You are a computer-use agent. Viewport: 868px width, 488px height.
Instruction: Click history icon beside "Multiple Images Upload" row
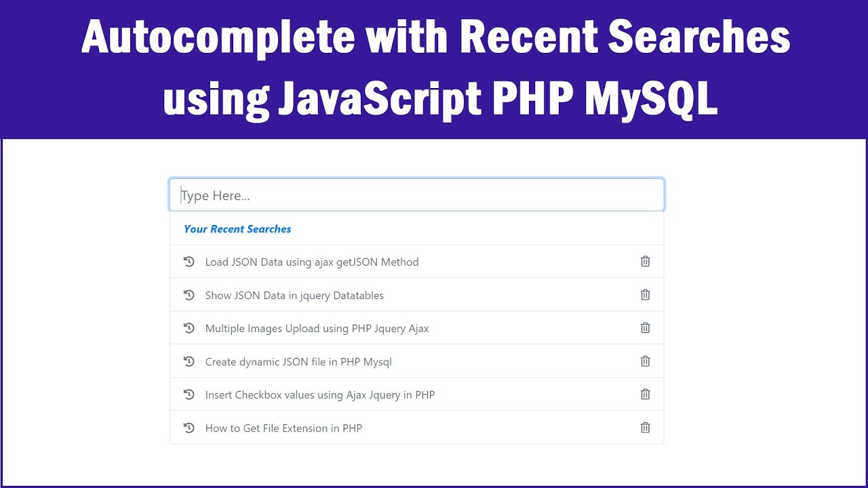point(189,328)
